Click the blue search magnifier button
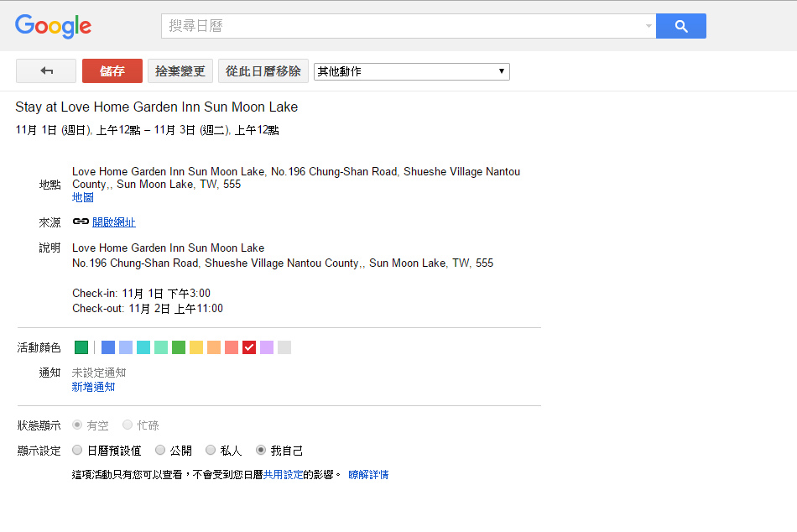The width and height of the screenshot is (797, 532). 681,26
